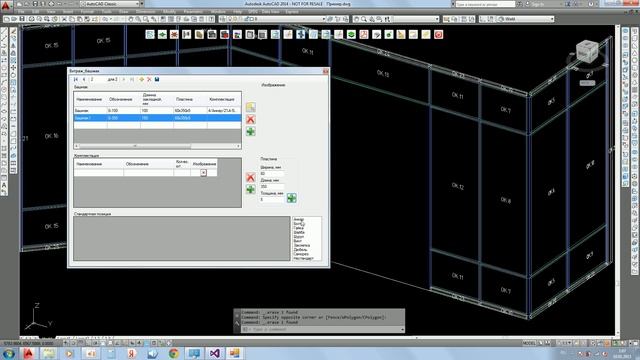The image size is (640, 360).
Task: Click the red delete X in navigator toolbar
Action: tap(149, 79)
